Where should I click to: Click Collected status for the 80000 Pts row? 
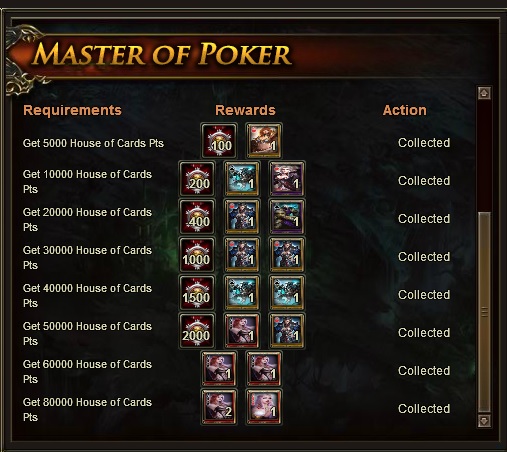(x=424, y=409)
